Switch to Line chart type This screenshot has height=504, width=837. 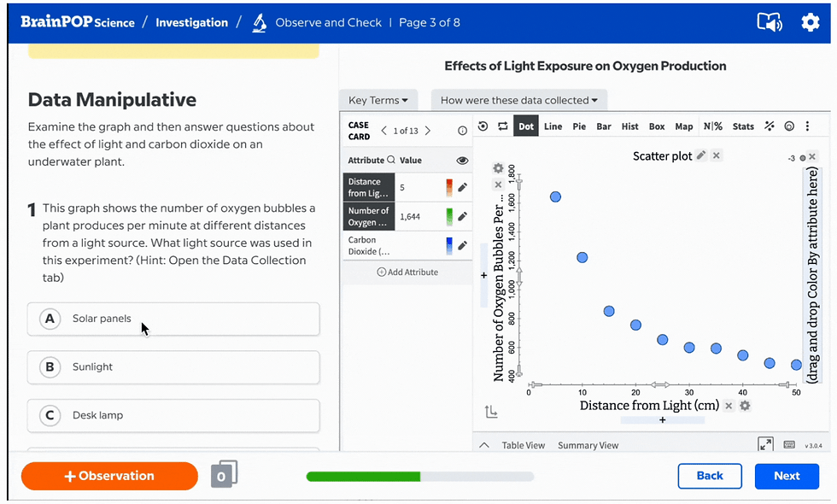(x=553, y=126)
